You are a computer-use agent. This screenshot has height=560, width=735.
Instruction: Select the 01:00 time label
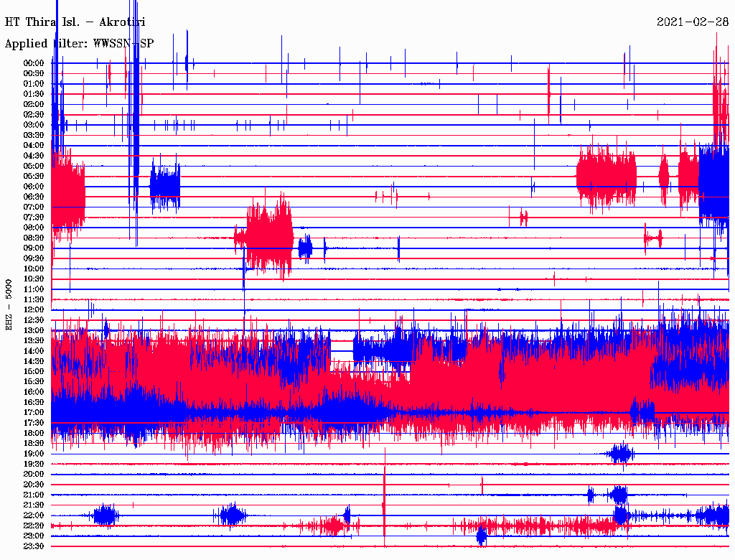pyautogui.click(x=34, y=84)
